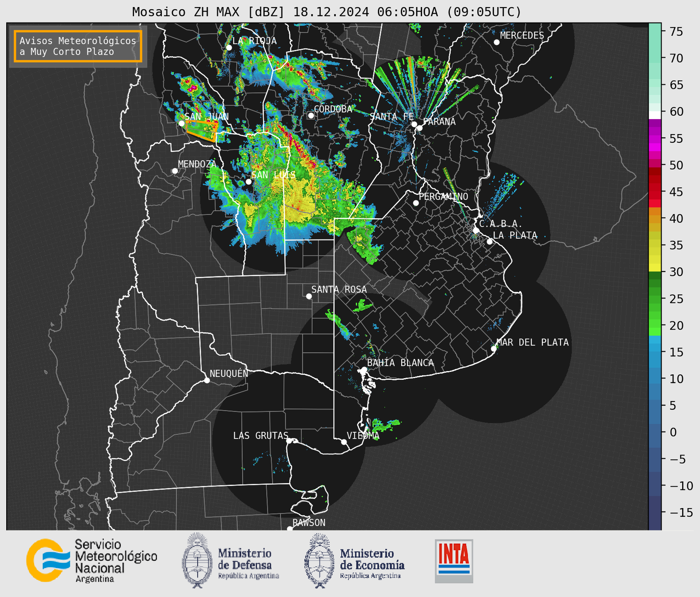Click the C.A.B.A. city marker

(476, 230)
